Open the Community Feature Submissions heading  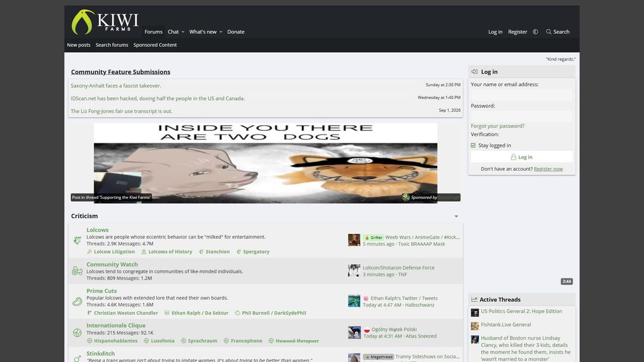(121, 72)
